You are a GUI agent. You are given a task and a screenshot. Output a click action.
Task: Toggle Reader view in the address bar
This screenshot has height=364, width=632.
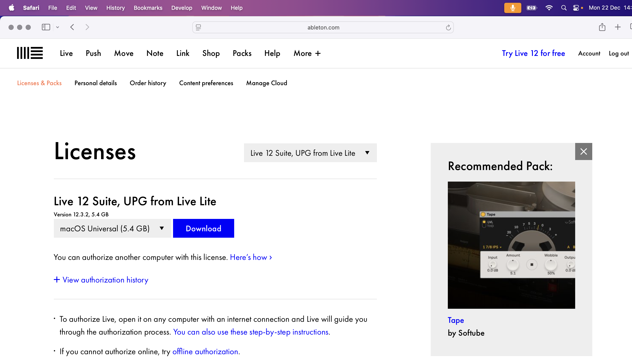point(198,27)
